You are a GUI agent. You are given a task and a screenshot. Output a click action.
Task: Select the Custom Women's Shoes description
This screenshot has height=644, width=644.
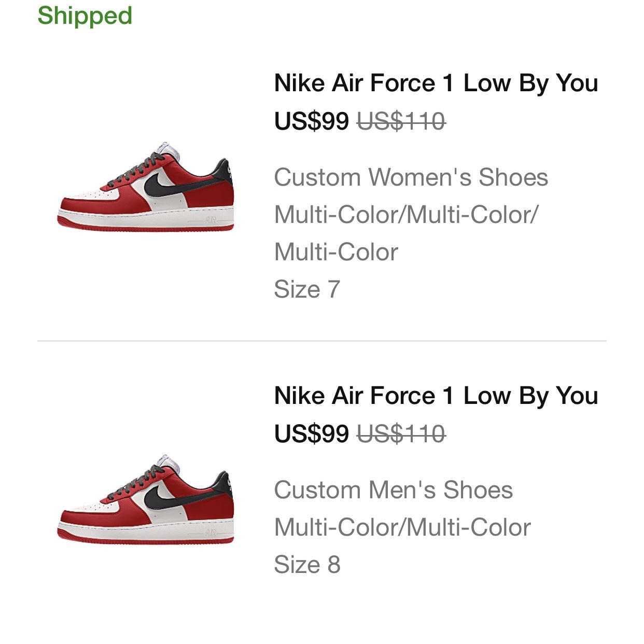[411, 177]
